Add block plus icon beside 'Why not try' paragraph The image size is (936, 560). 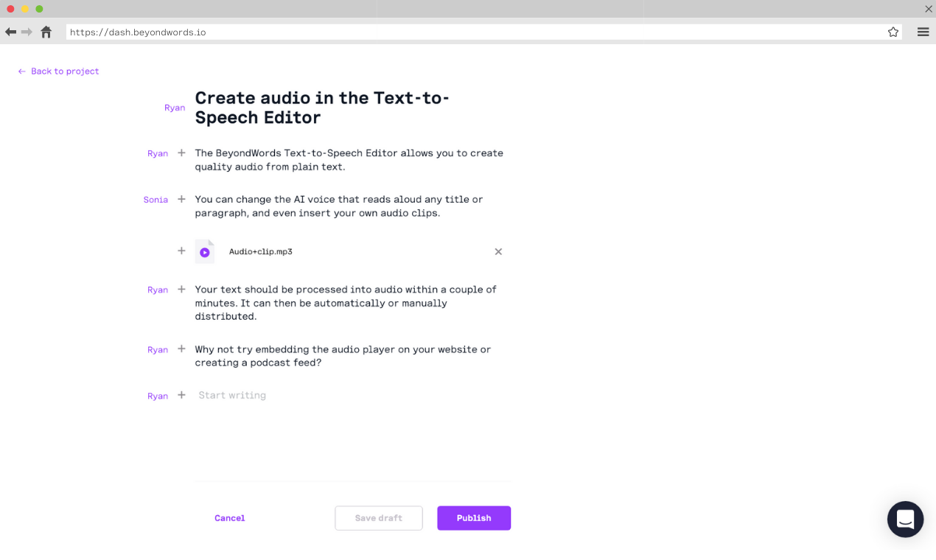tap(181, 349)
